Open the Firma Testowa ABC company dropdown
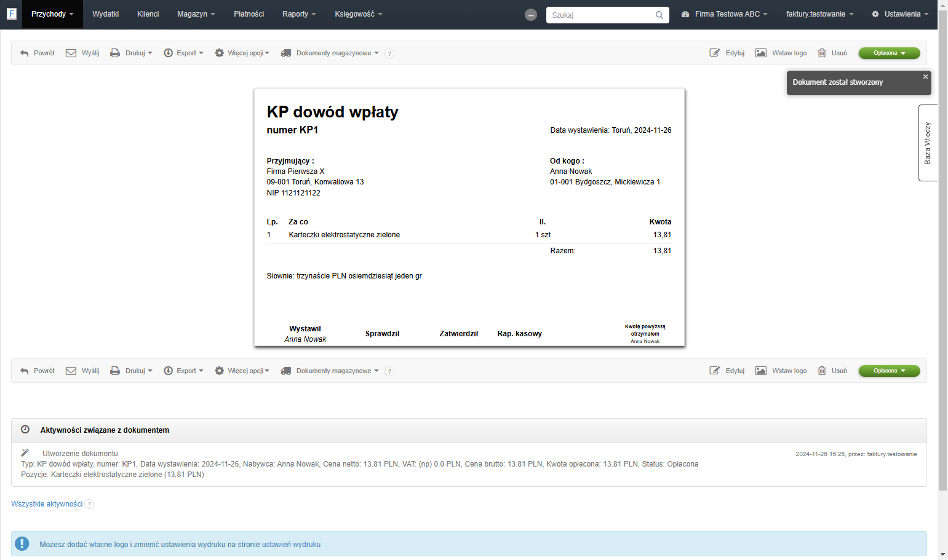The image size is (948, 560). coord(725,14)
